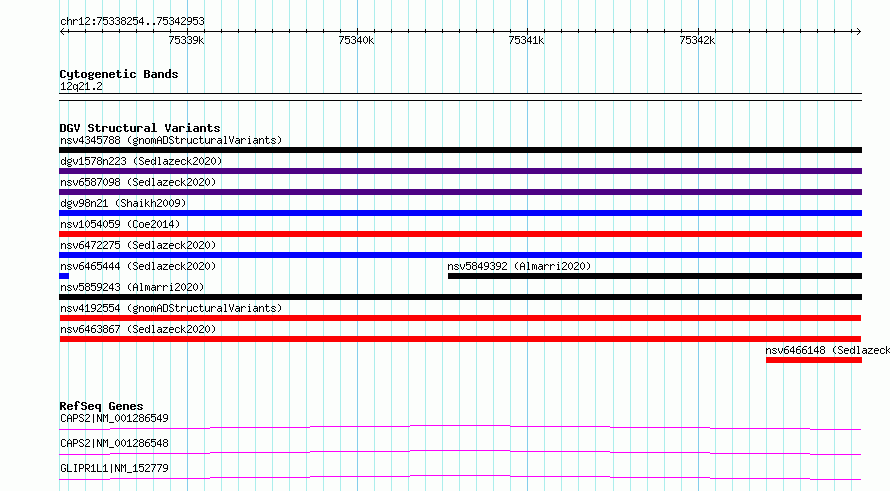The height and width of the screenshot is (491, 890).
Task: Click the magenta line under GLIPR1L1|NM_152779
Action: (x=460, y=477)
